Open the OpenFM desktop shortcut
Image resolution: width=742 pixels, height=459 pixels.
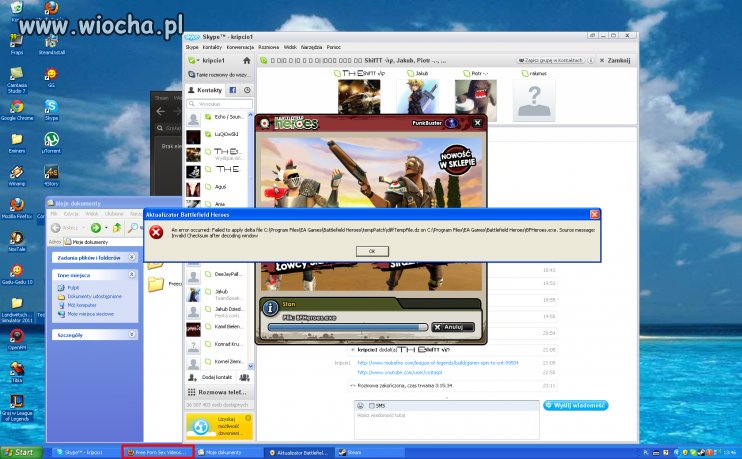click(x=17, y=339)
